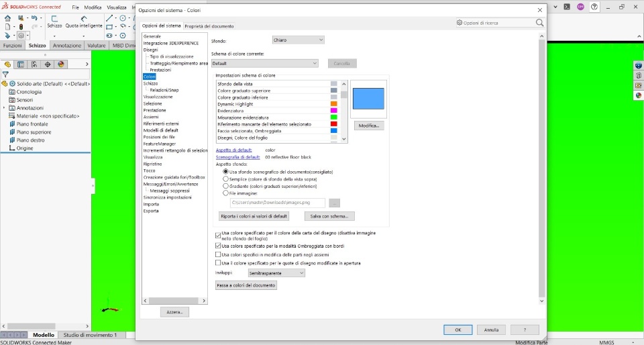The width and height of the screenshot is (644, 345).
Task: Open the DimXpertManager crosshair tab
Action: pyautogui.click(x=48, y=64)
